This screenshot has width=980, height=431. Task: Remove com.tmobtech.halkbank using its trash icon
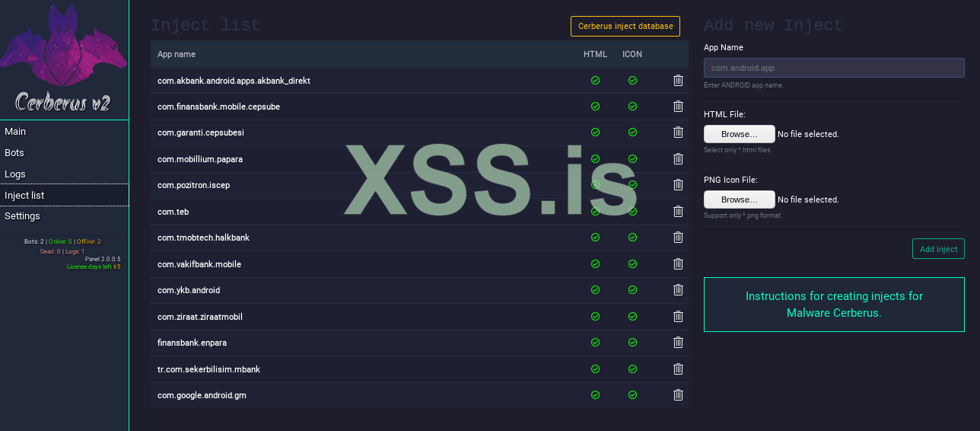point(678,238)
